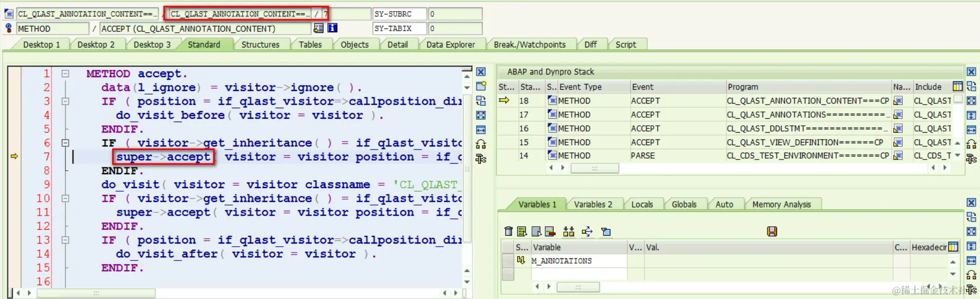Click the debugger bug icon beside METHOD field
This screenshot has width=980, height=299.
point(9,28)
